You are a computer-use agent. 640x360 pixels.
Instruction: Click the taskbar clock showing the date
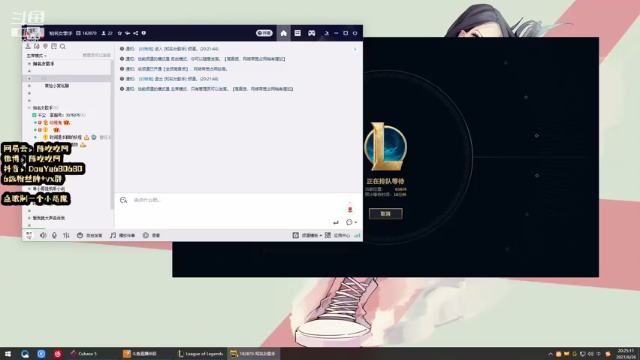pyautogui.click(x=626, y=353)
